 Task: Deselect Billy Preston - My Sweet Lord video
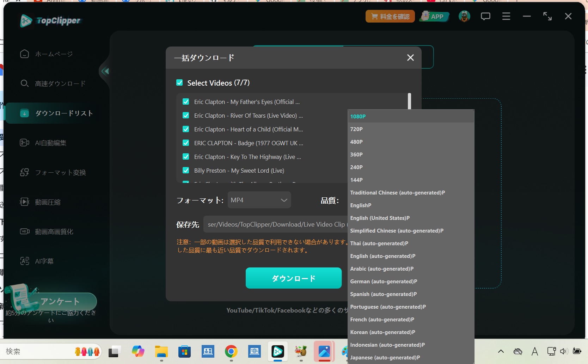(x=186, y=171)
